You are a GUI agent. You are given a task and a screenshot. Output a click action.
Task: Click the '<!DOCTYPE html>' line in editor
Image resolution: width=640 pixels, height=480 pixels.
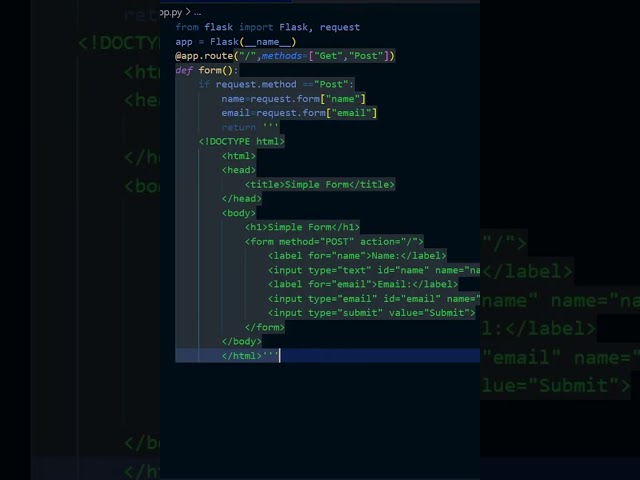(241, 142)
